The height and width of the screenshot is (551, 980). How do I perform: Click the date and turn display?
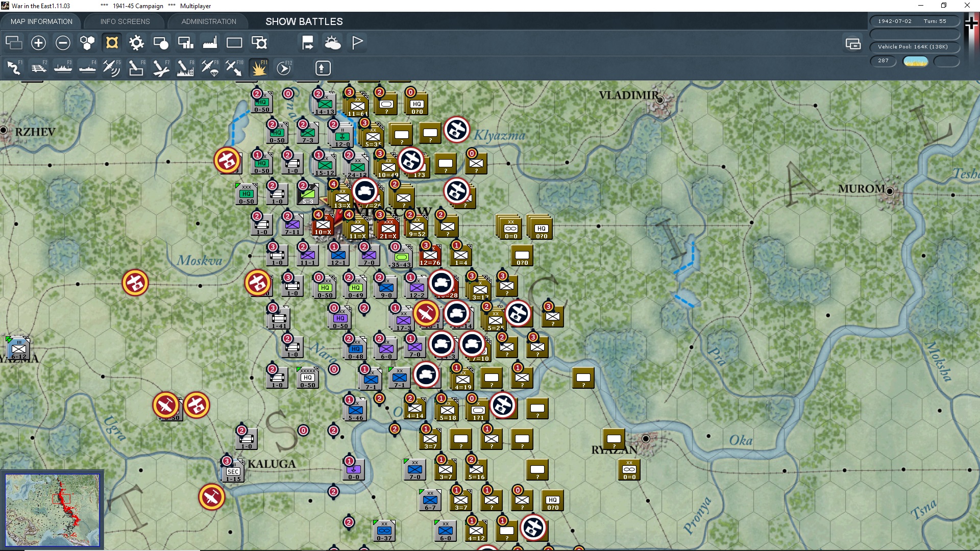(x=915, y=21)
